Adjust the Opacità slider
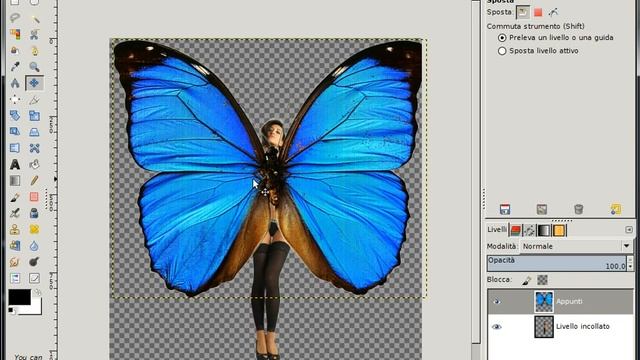The width and height of the screenshot is (640, 360). click(556, 263)
